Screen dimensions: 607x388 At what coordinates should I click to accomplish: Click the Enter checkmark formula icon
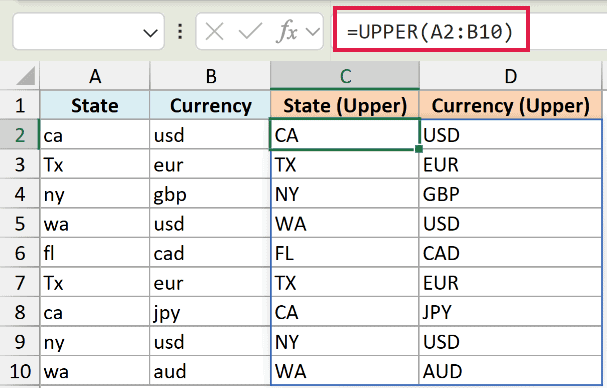click(250, 31)
